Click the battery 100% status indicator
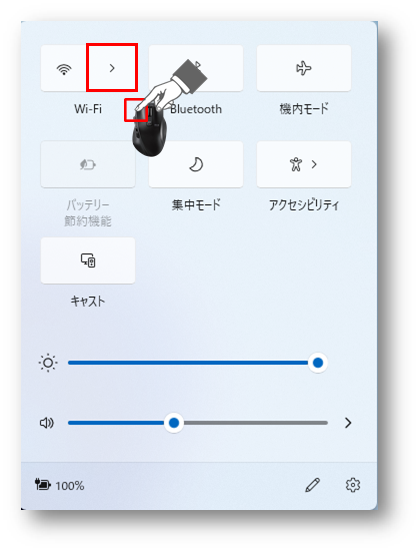 coord(59,485)
